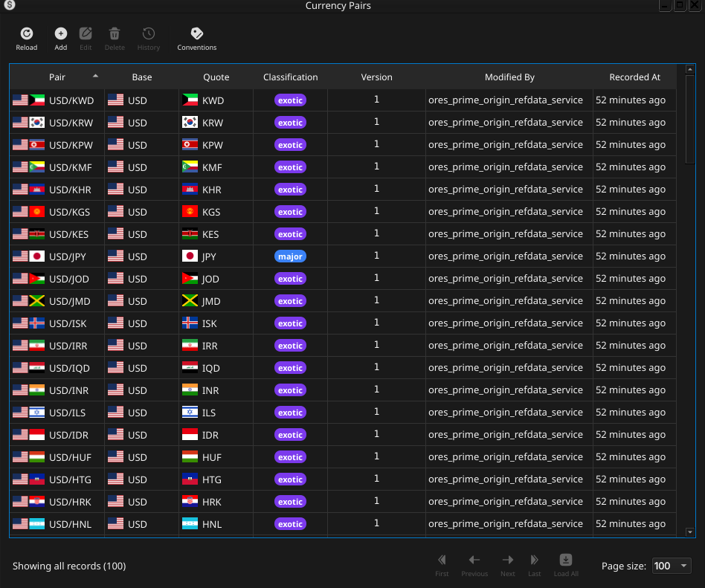Open the Conventions tag icon
Viewport: 705px width, 588px height.
pyautogui.click(x=196, y=33)
